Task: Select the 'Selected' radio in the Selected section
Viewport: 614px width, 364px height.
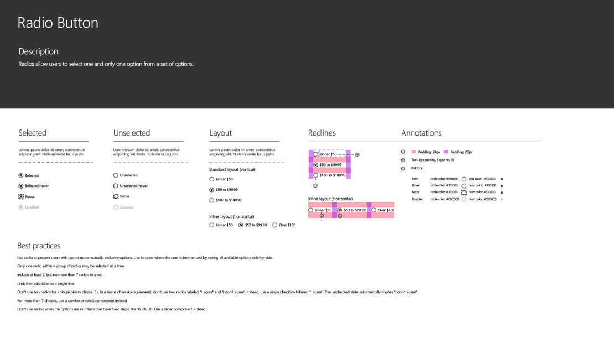Action: [21, 175]
